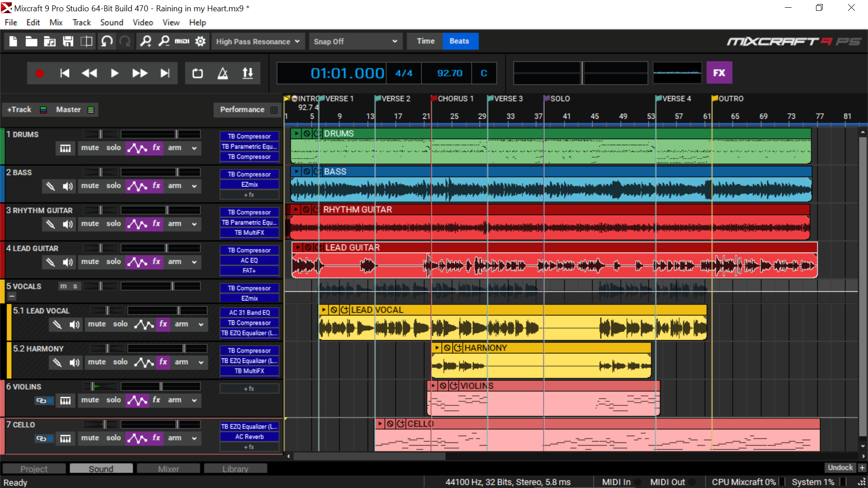The width and height of the screenshot is (868, 488).
Task: Click the +Track button
Action: pyautogui.click(x=26, y=110)
